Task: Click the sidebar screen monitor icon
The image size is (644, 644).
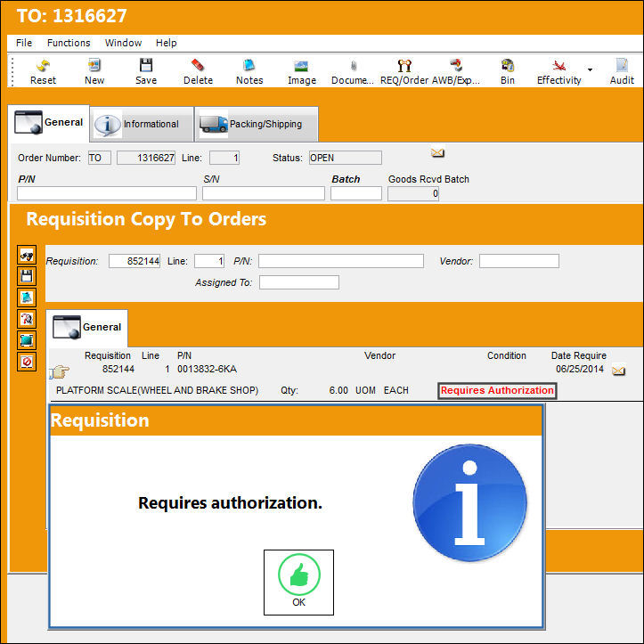Action: click(27, 340)
